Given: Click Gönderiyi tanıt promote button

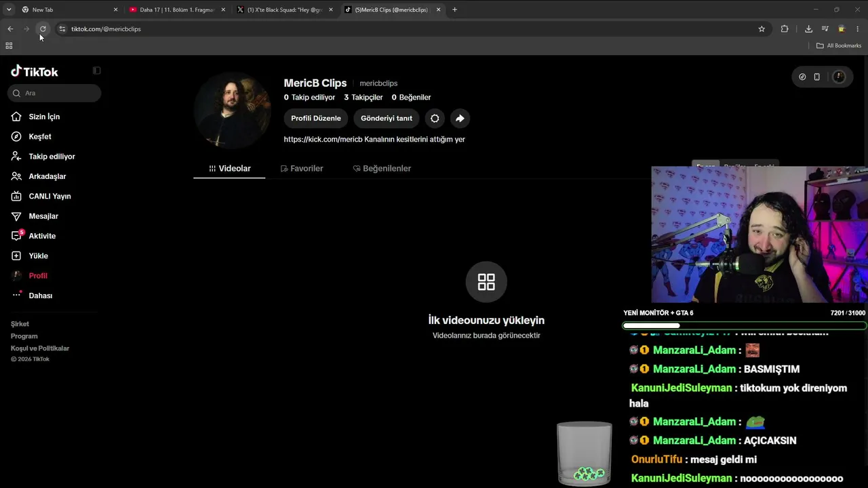Looking at the screenshot, I should 387,118.
